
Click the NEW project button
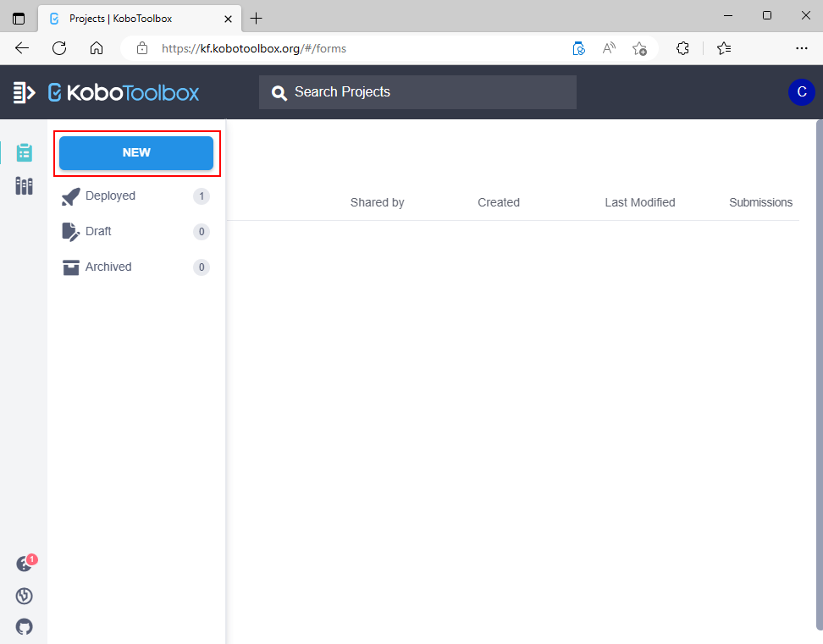[x=136, y=153]
